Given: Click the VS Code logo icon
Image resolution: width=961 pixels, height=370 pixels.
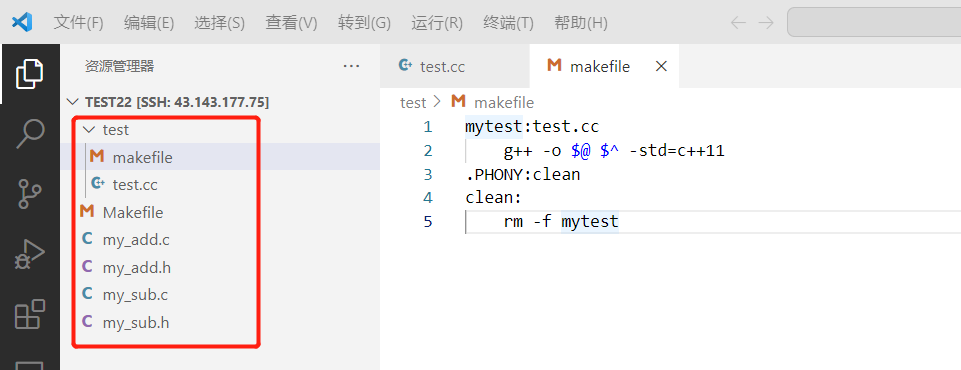Looking at the screenshot, I should [22, 23].
